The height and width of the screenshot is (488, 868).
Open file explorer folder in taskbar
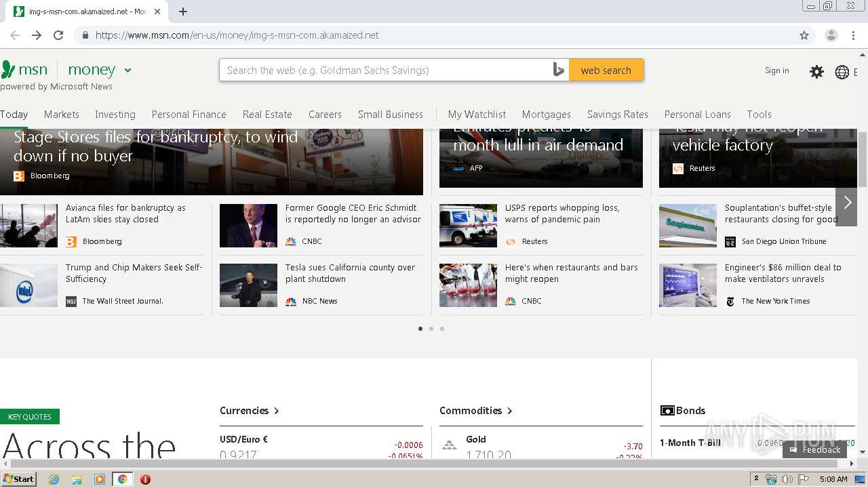pyautogui.click(x=77, y=479)
